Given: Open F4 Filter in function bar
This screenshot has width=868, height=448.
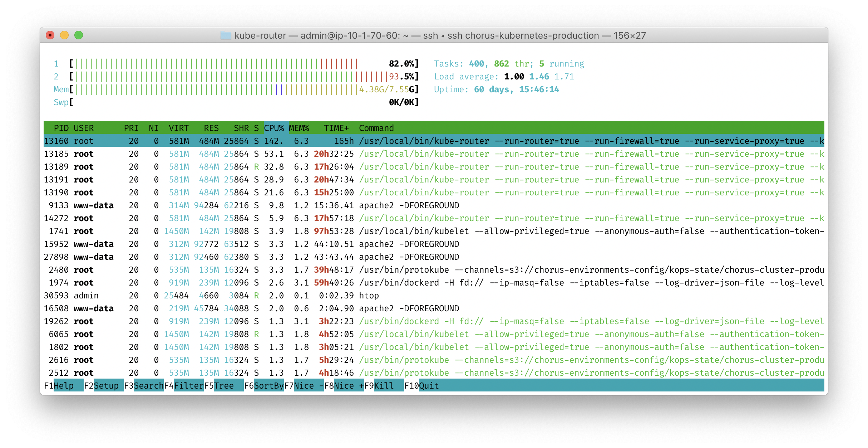Looking at the screenshot, I should click(188, 386).
